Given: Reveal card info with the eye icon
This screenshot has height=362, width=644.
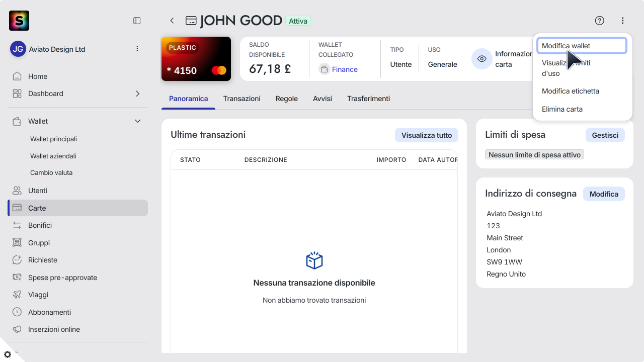Looking at the screenshot, I should pyautogui.click(x=481, y=59).
